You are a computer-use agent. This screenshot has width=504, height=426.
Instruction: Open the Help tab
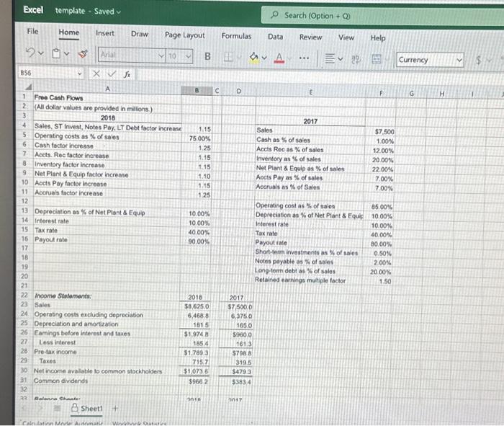[378, 38]
